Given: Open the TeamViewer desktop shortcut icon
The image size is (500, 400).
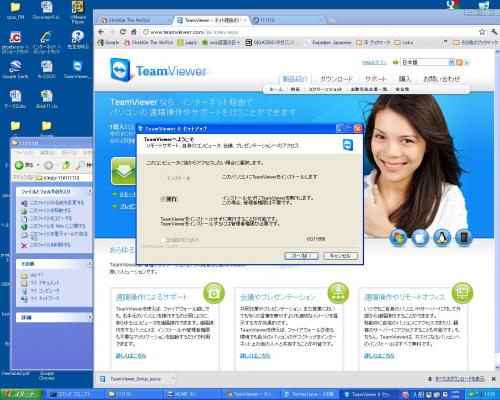Looking at the screenshot, I should 77,69.
